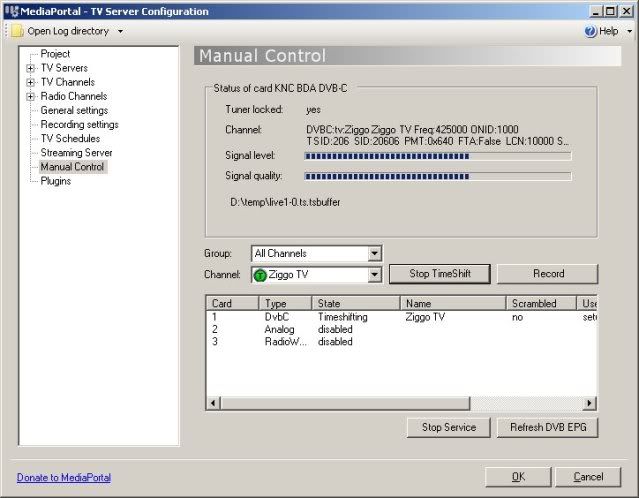Image resolution: width=639 pixels, height=498 pixels.
Task: Click the Help toolbar label
Action: coord(608,31)
